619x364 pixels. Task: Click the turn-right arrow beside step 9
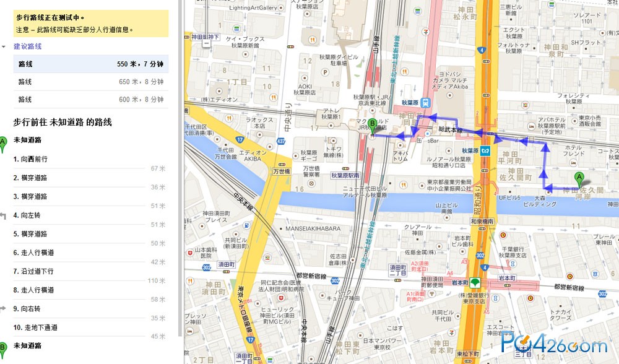pos(3,308)
